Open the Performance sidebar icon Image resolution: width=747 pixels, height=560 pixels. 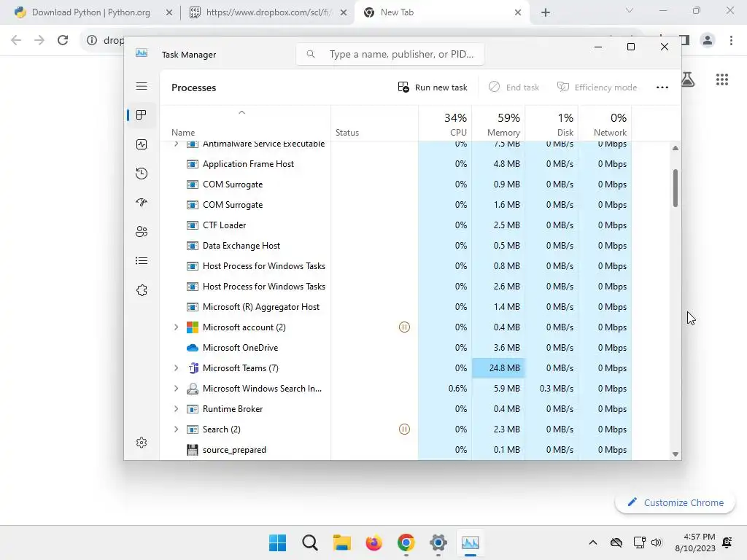pyautogui.click(x=142, y=144)
